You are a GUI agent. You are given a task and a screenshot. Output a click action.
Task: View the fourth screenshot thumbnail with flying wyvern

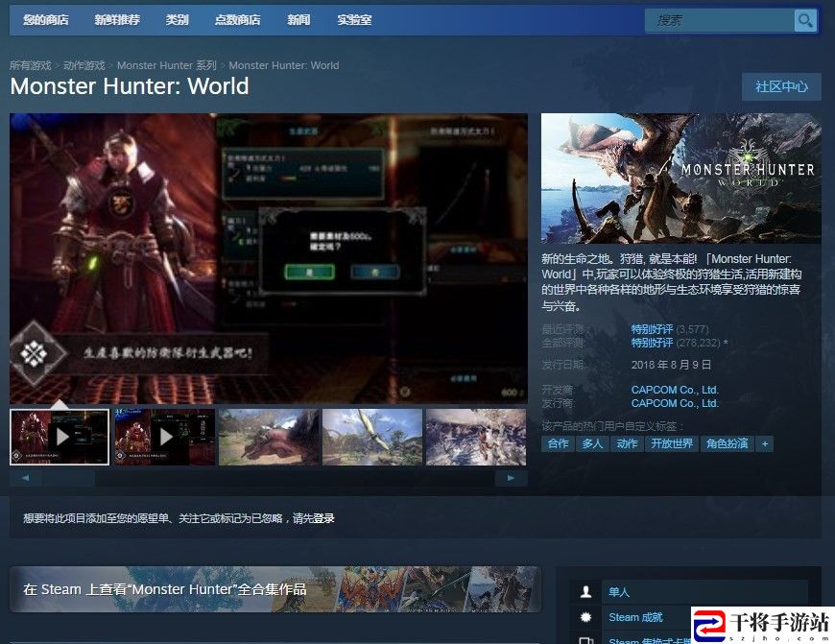tap(372, 437)
